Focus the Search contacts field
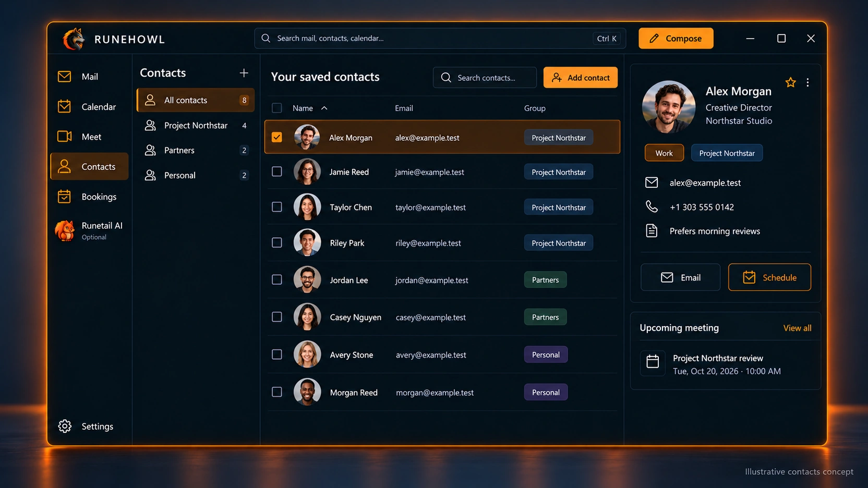Image resolution: width=868 pixels, height=488 pixels. [x=485, y=78]
